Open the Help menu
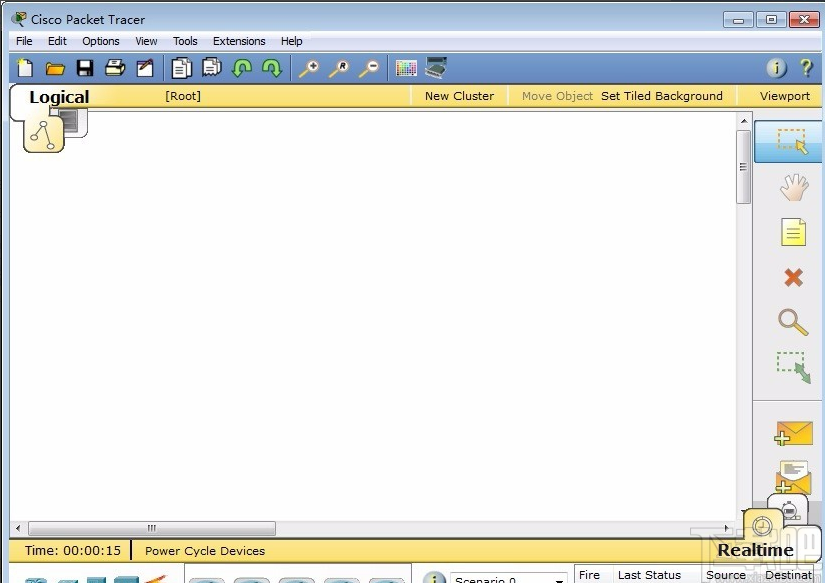 coord(291,41)
